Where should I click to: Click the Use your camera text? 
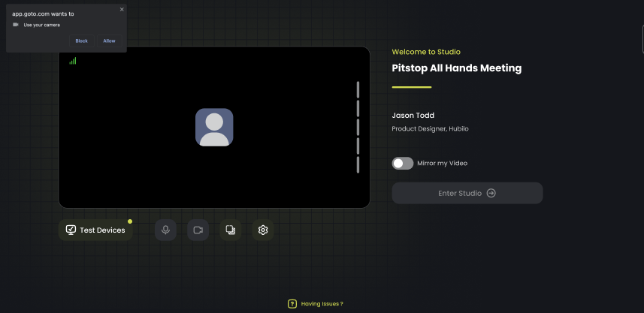42,25
